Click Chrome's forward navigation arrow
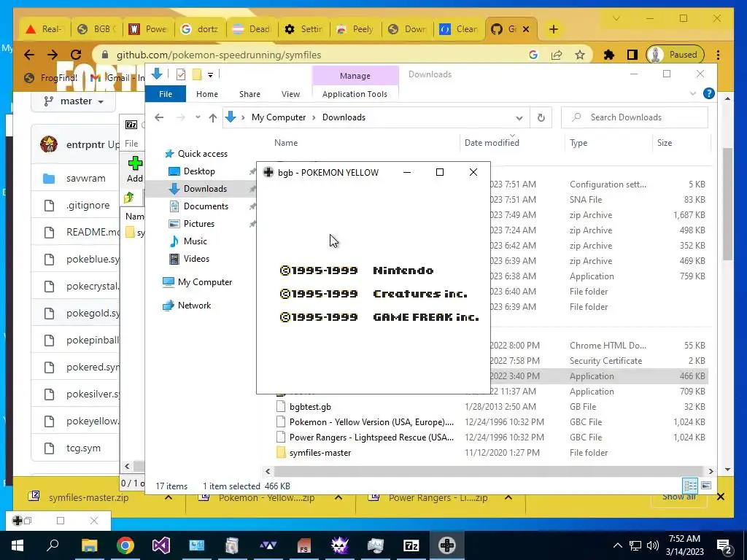The image size is (747, 560). [53, 55]
